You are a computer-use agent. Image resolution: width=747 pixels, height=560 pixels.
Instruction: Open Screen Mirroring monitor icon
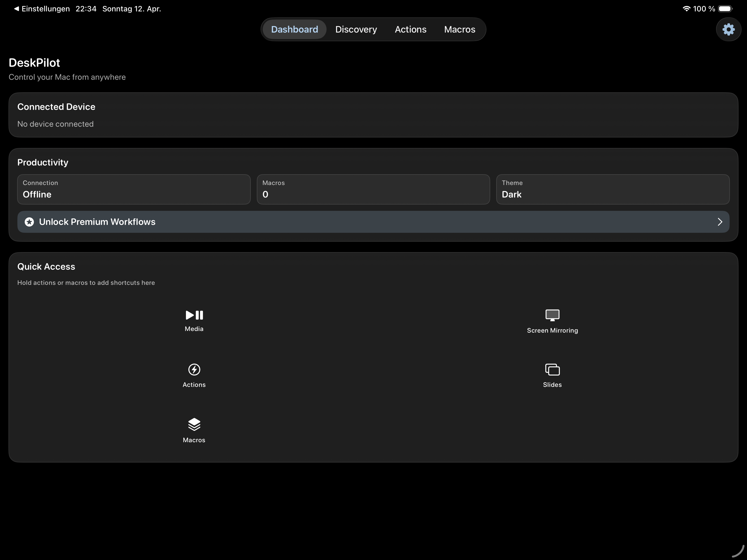552,315
